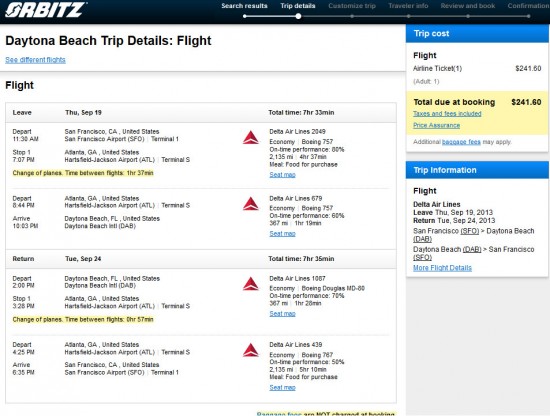Click Traveler info step
This screenshot has width=550, height=416.
(408, 6)
